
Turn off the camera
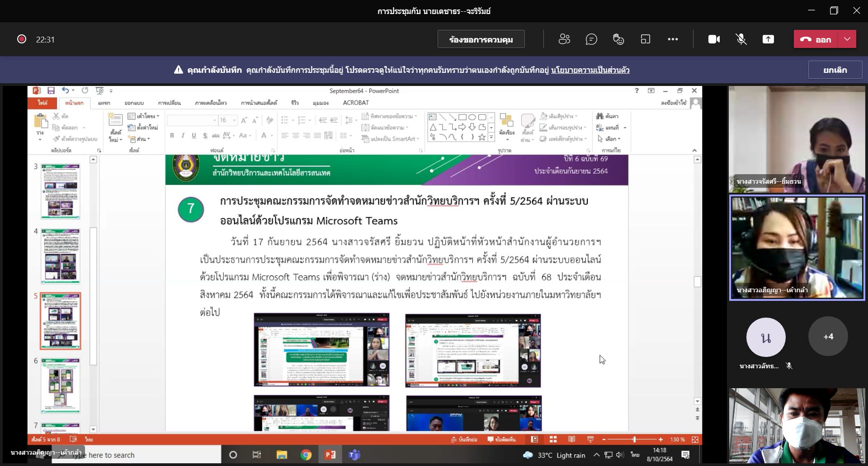click(714, 39)
